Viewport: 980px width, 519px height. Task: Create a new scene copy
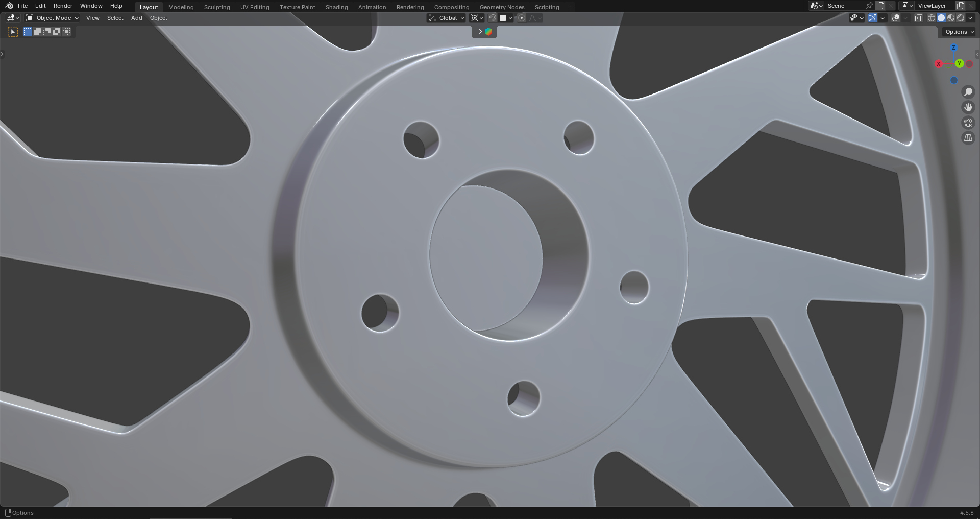[880, 6]
